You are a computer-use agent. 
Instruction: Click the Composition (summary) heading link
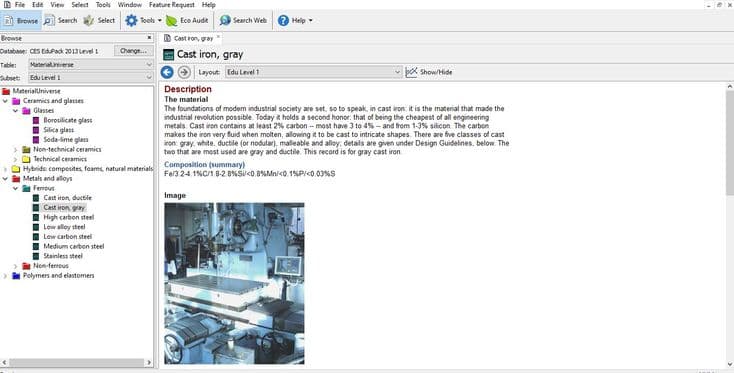click(204, 165)
